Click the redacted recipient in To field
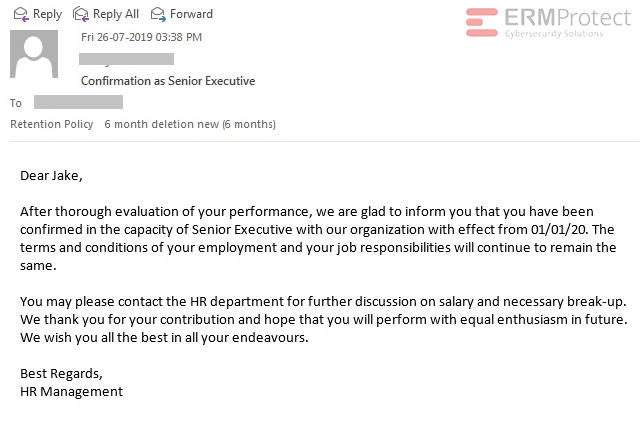 pos(78,102)
